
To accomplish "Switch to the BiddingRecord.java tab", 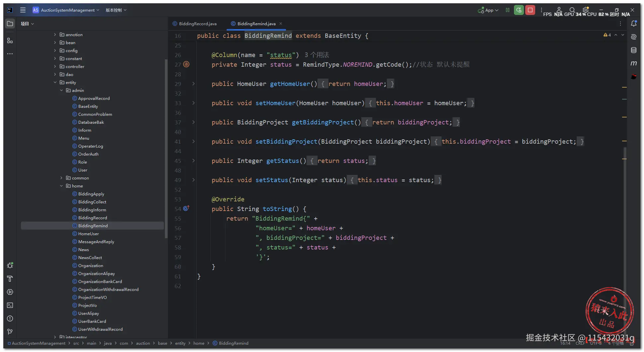I will (x=195, y=24).
